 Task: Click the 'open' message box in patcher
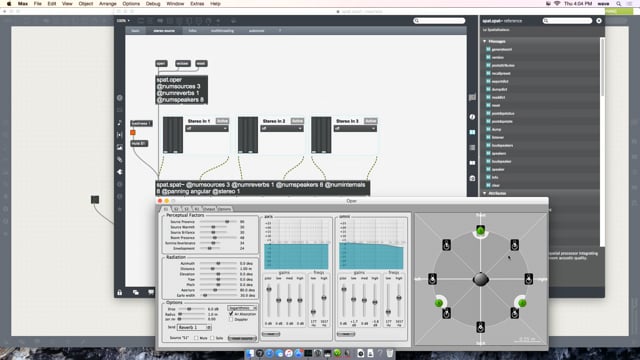coord(161,64)
